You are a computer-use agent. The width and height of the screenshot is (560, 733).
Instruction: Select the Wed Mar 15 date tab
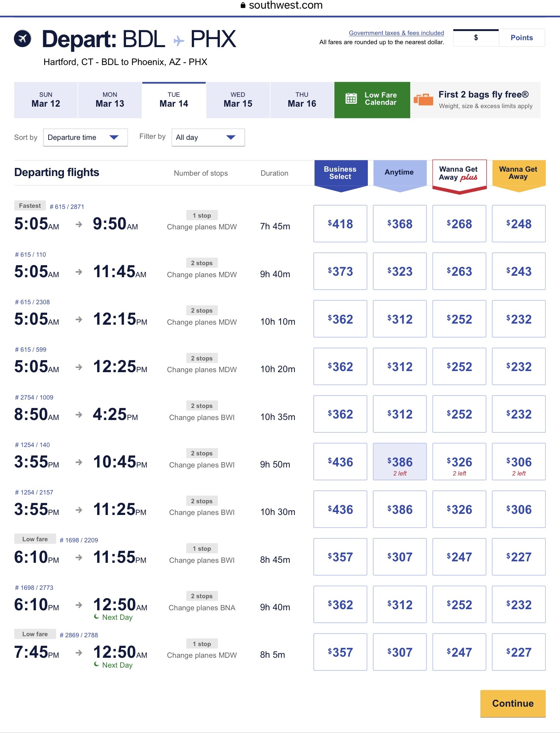coord(238,100)
